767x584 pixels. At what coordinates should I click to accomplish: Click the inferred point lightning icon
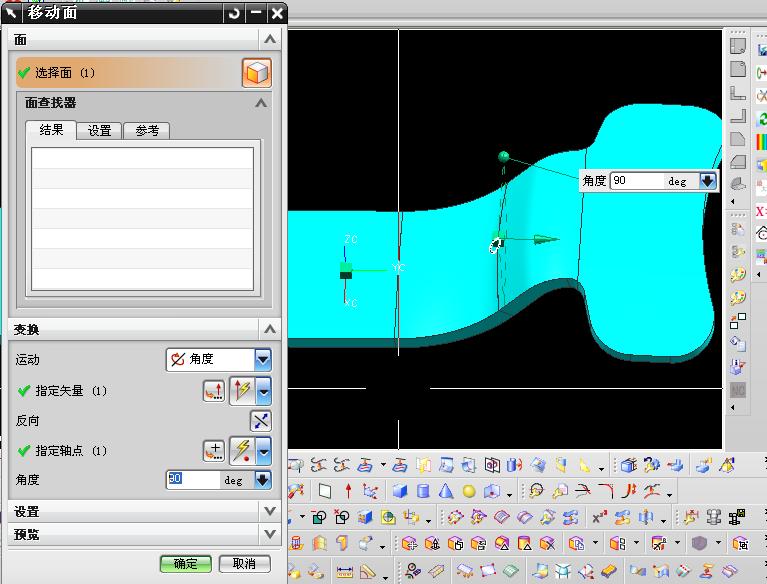click(243, 450)
